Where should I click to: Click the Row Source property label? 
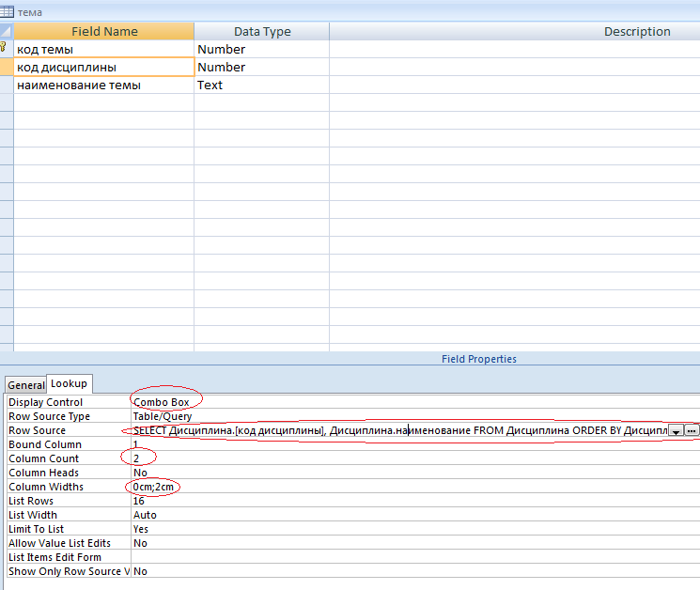[x=37, y=430]
